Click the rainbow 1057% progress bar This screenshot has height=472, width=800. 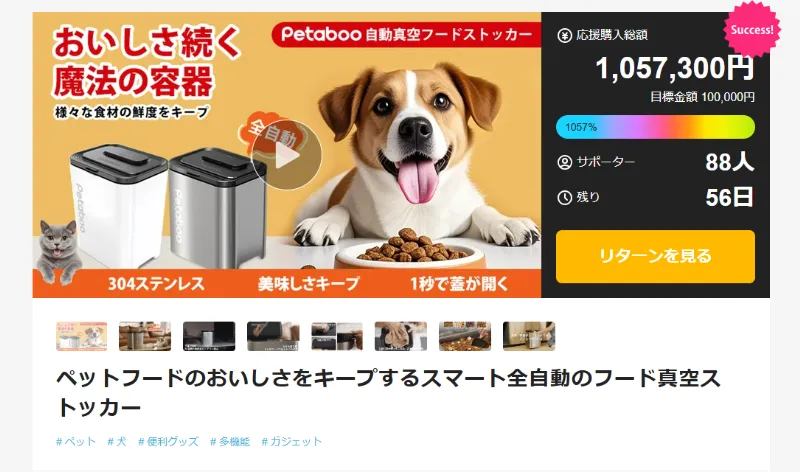click(x=655, y=127)
